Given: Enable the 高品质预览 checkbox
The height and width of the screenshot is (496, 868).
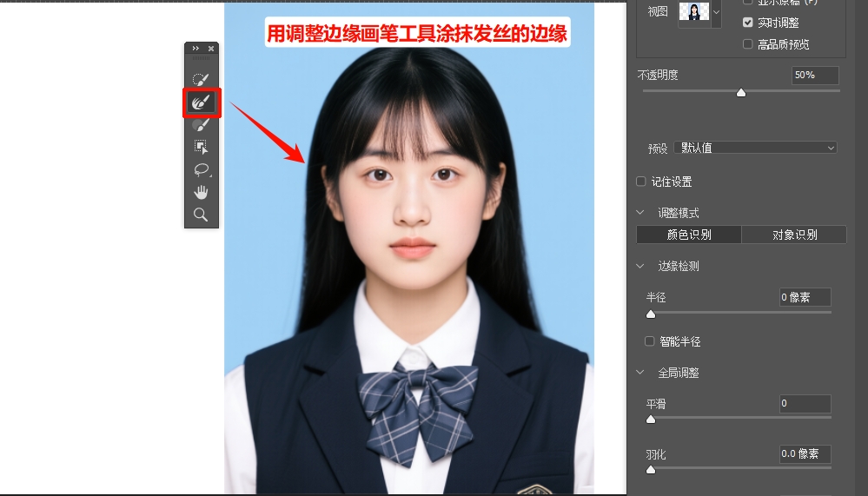Looking at the screenshot, I should (x=748, y=44).
